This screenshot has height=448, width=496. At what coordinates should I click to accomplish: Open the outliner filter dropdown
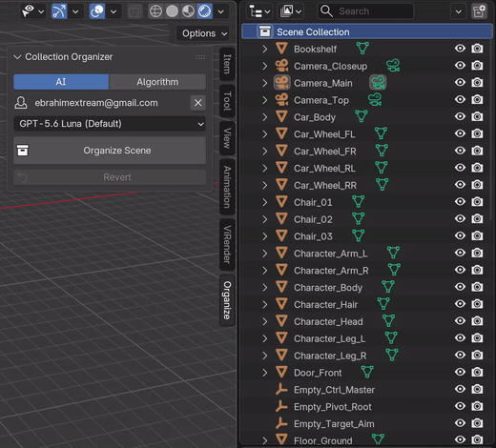459,11
